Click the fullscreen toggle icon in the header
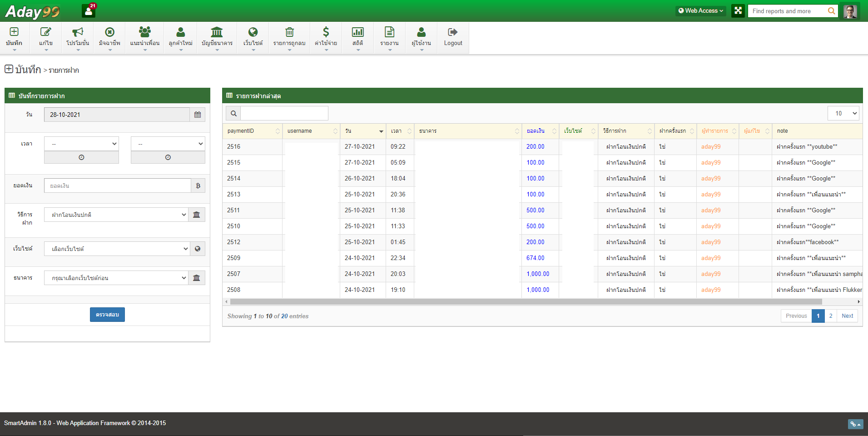Screen dimensions: 868x436 click(x=738, y=10)
